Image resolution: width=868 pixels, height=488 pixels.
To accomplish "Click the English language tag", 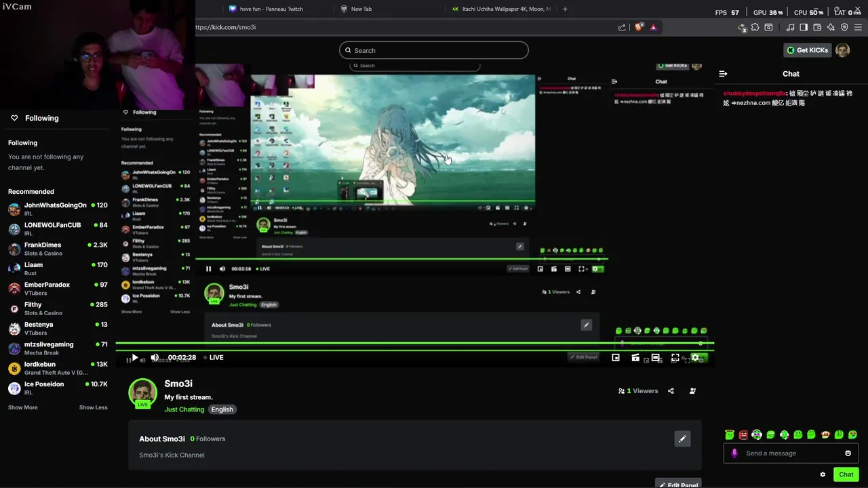I will 222,409.
